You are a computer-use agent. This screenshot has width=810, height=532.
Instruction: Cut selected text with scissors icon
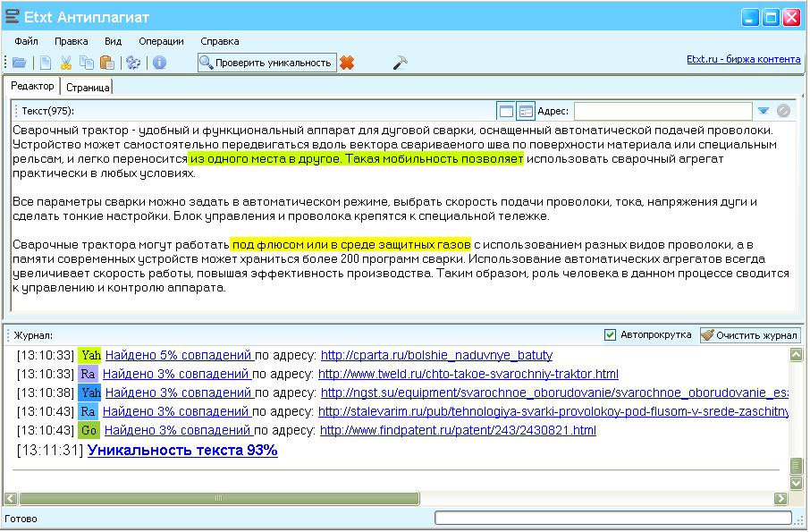coord(65,63)
